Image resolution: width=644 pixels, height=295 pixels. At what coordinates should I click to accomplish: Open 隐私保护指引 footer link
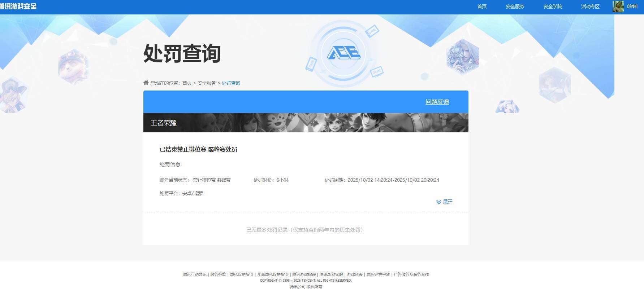[242, 274]
